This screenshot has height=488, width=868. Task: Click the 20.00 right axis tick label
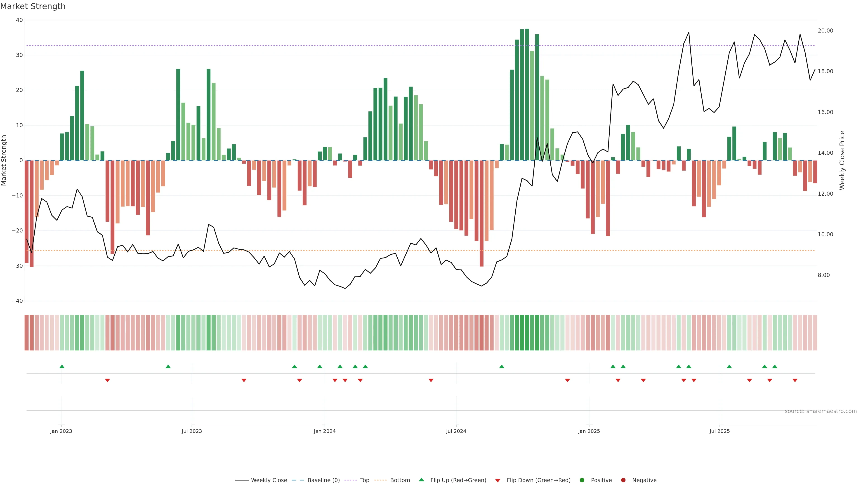click(825, 31)
